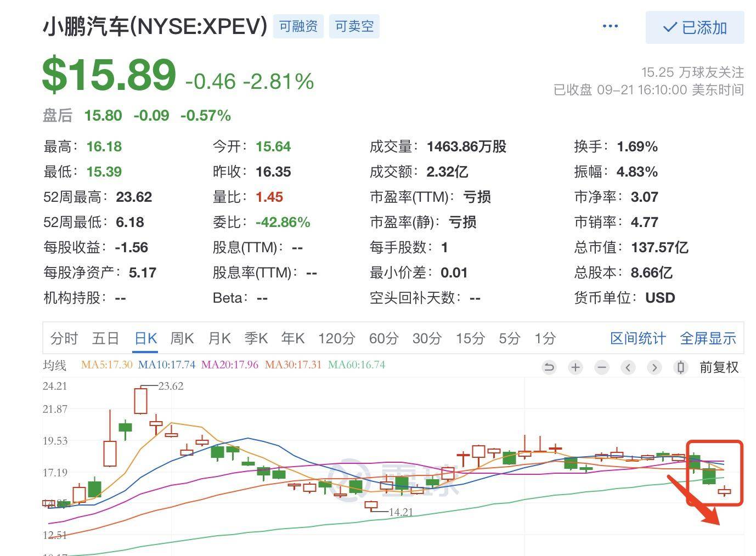756x556 pixels.
Task: Click the MA10:17.74 legend entry
Action: point(167,365)
